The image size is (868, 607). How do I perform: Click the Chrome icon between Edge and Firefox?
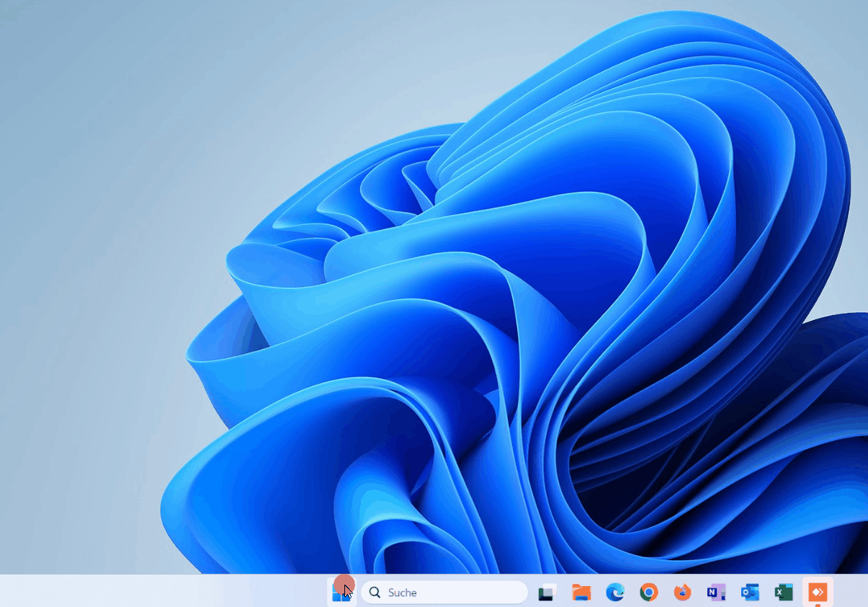(x=648, y=592)
